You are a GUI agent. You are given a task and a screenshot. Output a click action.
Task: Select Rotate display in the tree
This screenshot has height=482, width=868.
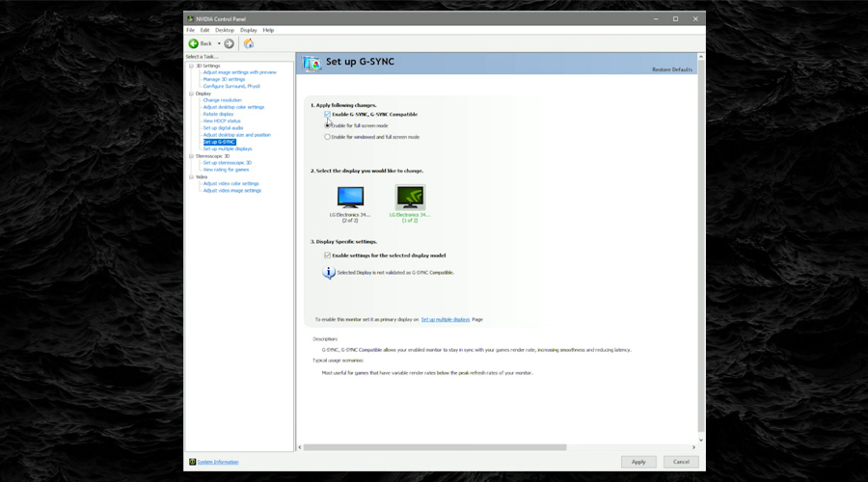pyautogui.click(x=218, y=114)
